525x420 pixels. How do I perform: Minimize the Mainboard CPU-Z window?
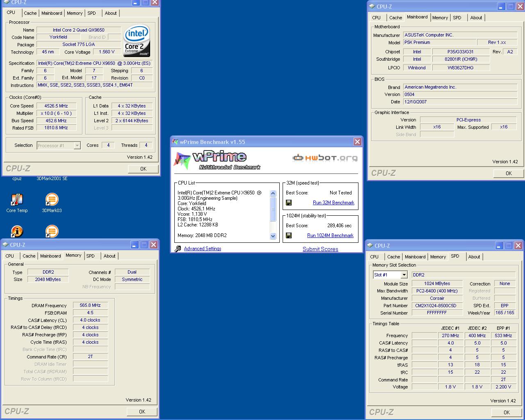coord(501,7)
